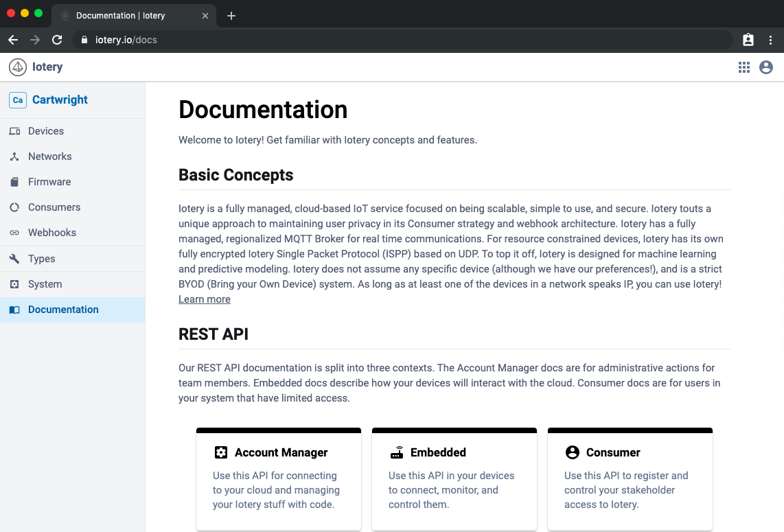
Task: Open the Consumer API card
Action: click(x=630, y=479)
